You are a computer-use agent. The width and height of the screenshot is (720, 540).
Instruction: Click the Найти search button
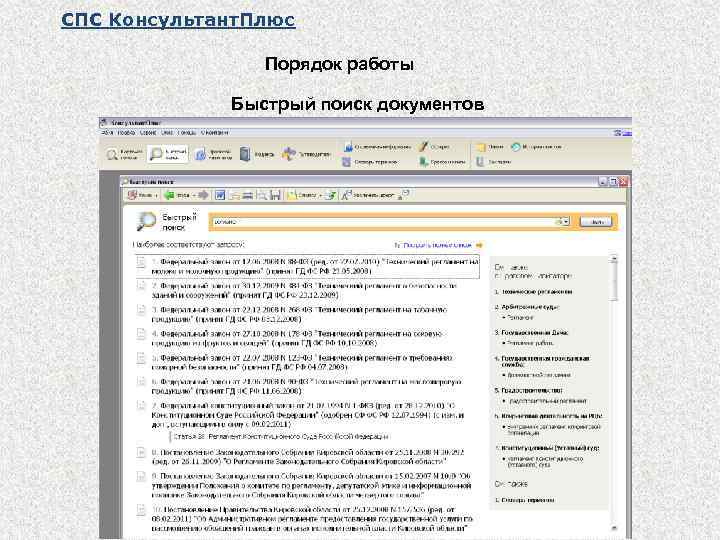596,222
